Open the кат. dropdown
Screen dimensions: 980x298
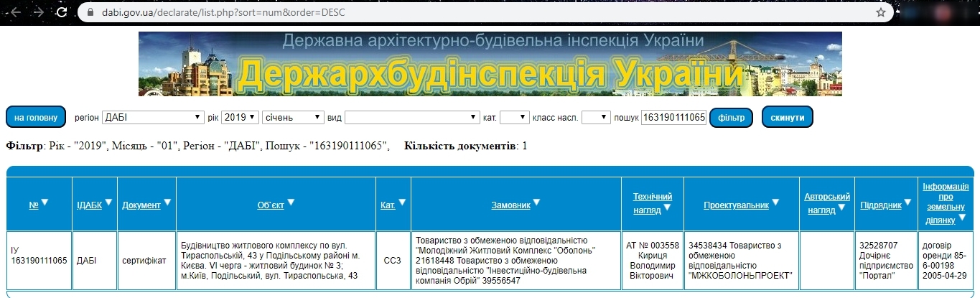(x=514, y=117)
